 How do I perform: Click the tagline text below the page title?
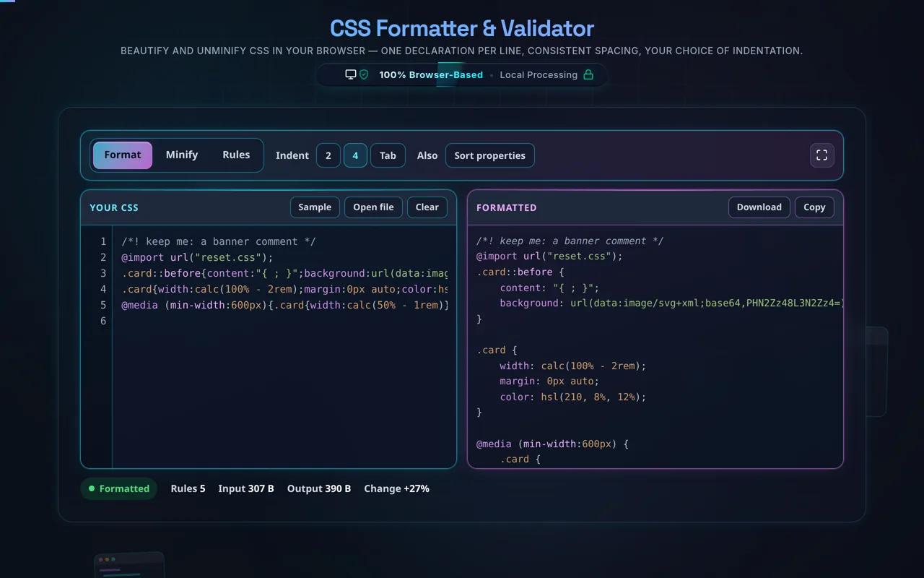[x=462, y=51]
